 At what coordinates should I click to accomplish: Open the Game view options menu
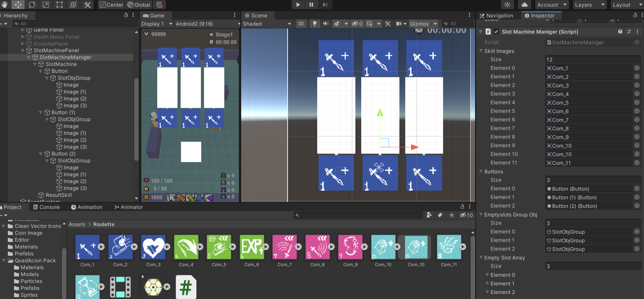coord(235,15)
